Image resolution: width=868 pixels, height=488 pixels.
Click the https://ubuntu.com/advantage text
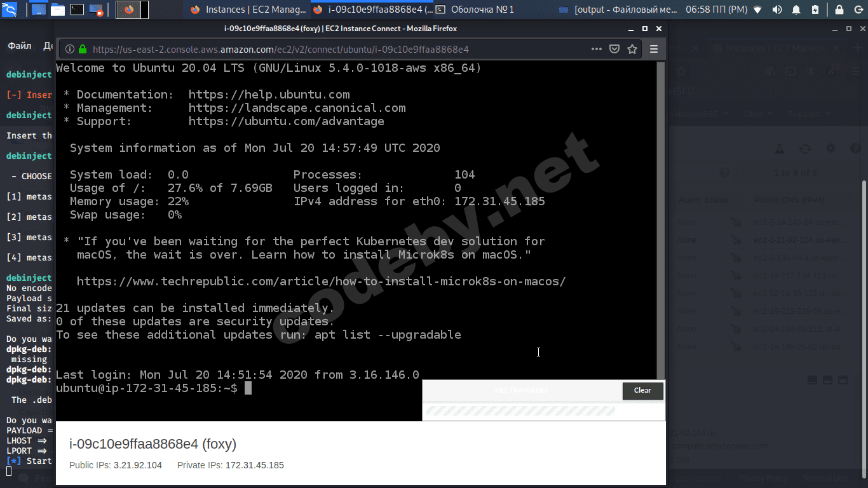tap(287, 121)
